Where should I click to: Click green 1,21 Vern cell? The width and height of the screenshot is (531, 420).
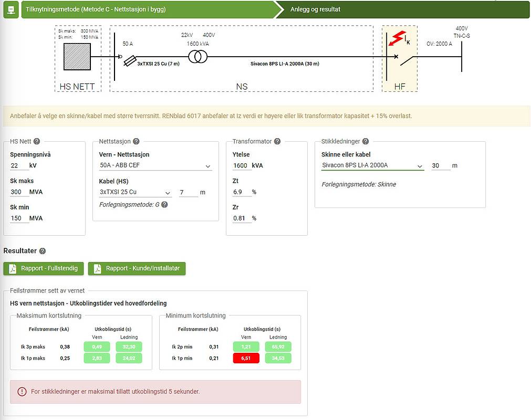coord(246,346)
